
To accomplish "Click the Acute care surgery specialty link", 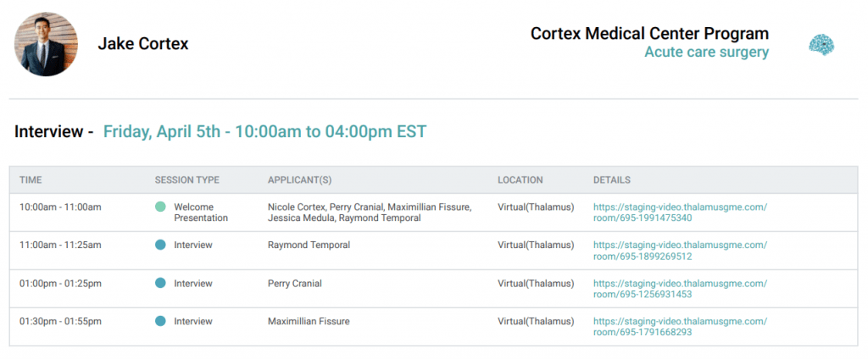I will tap(706, 52).
